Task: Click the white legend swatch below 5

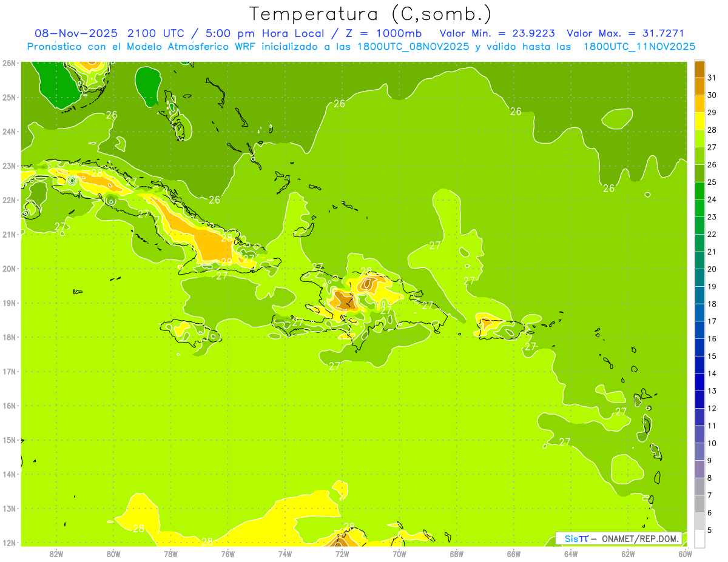Action: click(x=699, y=538)
